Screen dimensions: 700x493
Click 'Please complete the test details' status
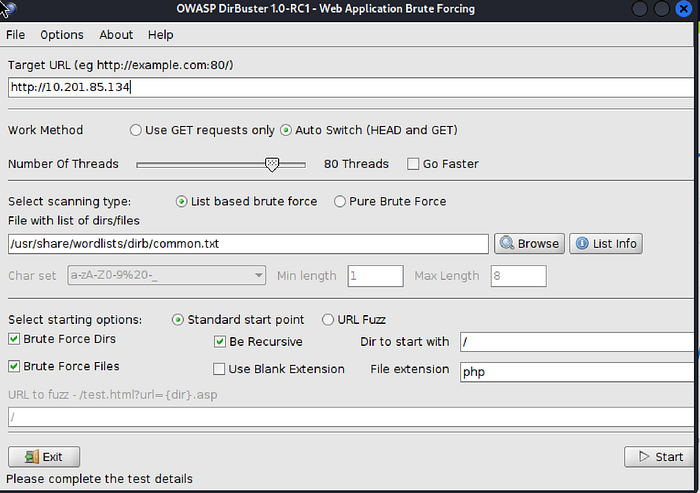click(x=99, y=479)
